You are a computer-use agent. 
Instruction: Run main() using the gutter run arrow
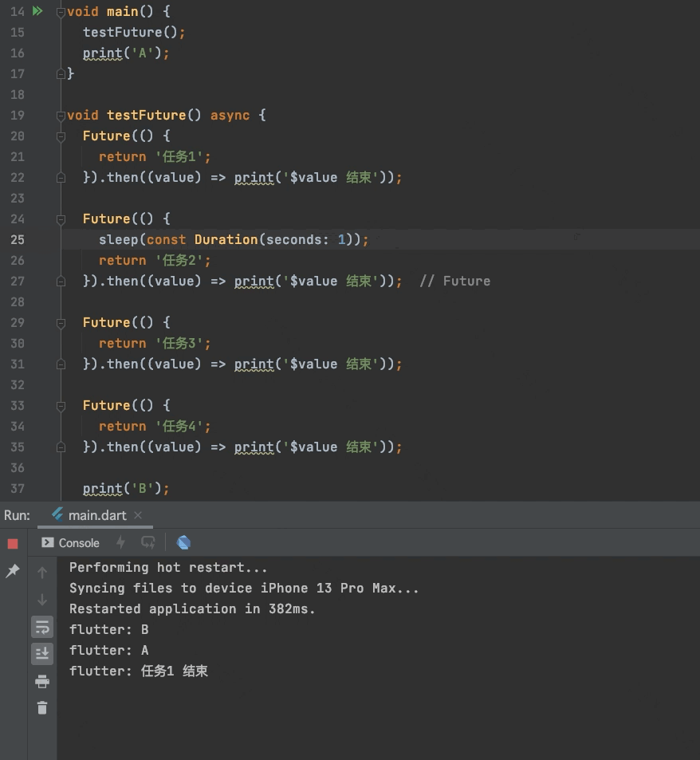point(37,11)
